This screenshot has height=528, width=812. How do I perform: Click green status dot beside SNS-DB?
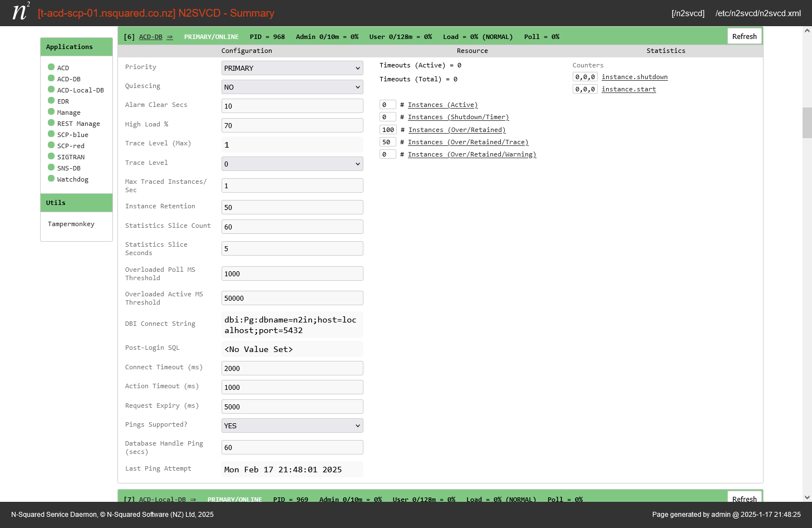click(x=51, y=168)
